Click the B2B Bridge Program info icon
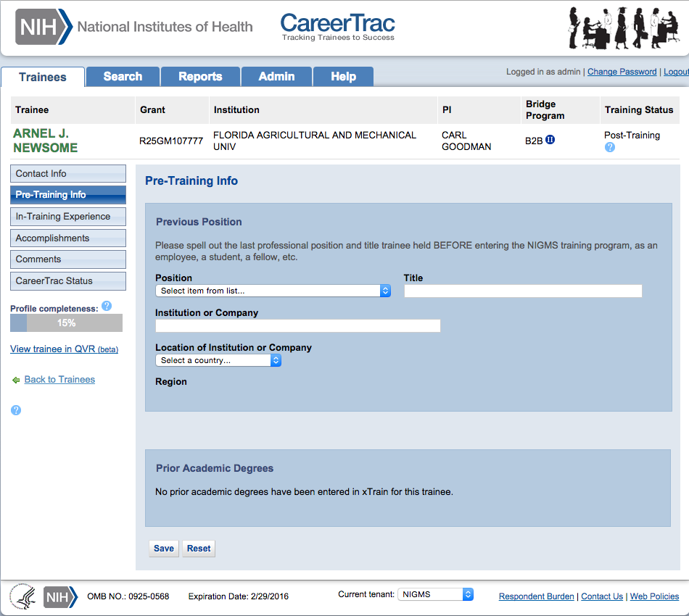This screenshot has width=689, height=616. [550, 140]
